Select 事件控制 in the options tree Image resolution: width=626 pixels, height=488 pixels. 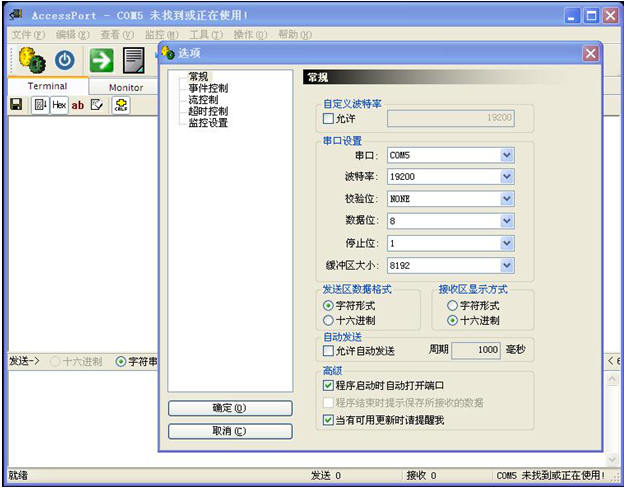pos(208,88)
